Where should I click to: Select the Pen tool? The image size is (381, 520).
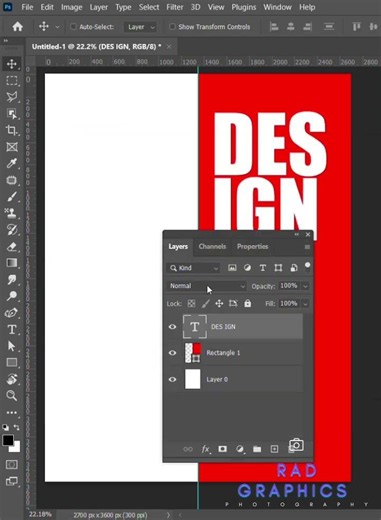[x=12, y=313]
